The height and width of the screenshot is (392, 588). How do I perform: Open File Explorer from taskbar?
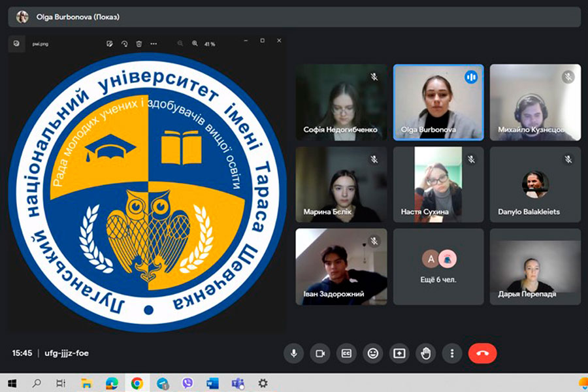[87, 384]
